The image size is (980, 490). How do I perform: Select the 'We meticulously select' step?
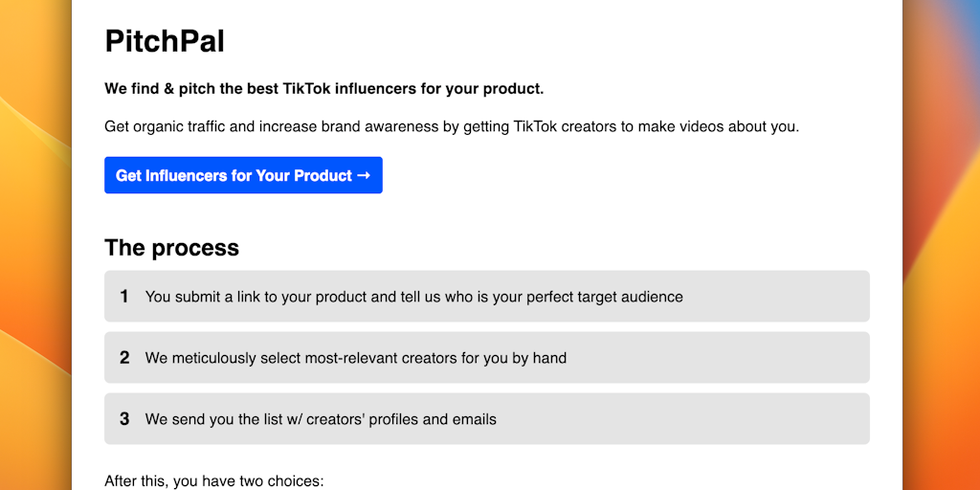[355, 358]
